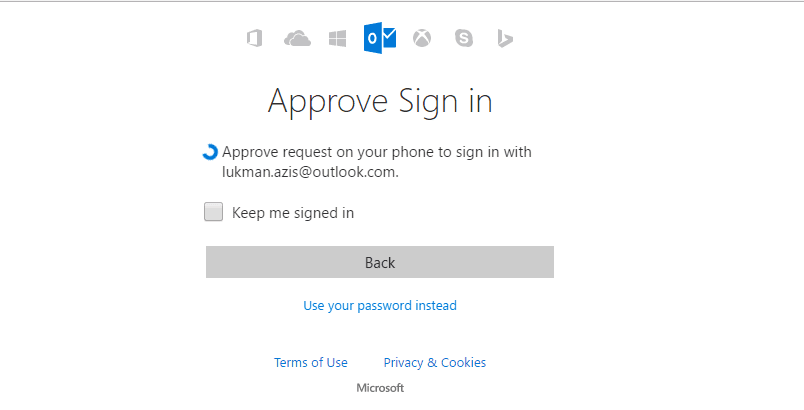Image resolution: width=804 pixels, height=410 pixels.
Task: Open the Terms of Use link
Action: coord(311,362)
